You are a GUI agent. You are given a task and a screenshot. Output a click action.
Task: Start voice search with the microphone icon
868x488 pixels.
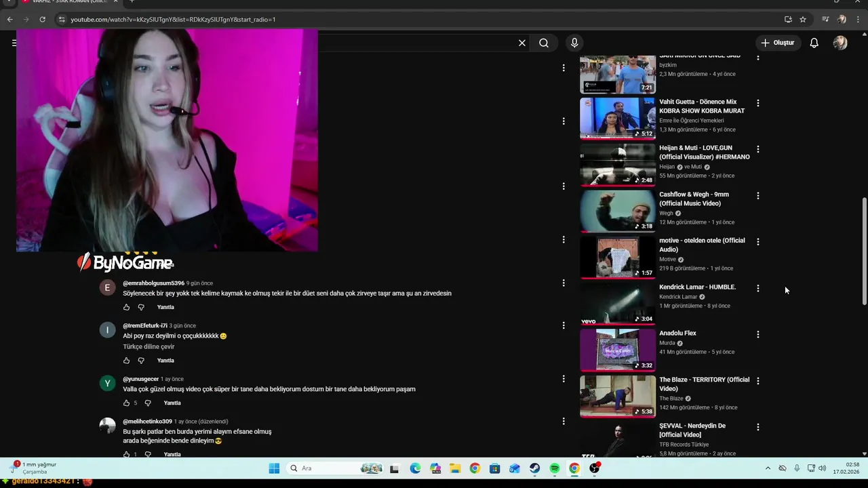pos(574,43)
